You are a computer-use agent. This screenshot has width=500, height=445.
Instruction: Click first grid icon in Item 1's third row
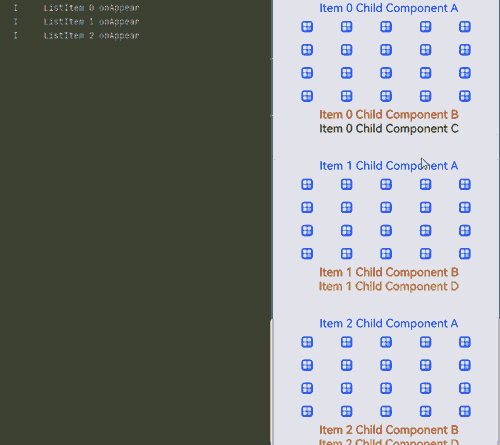tap(307, 231)
